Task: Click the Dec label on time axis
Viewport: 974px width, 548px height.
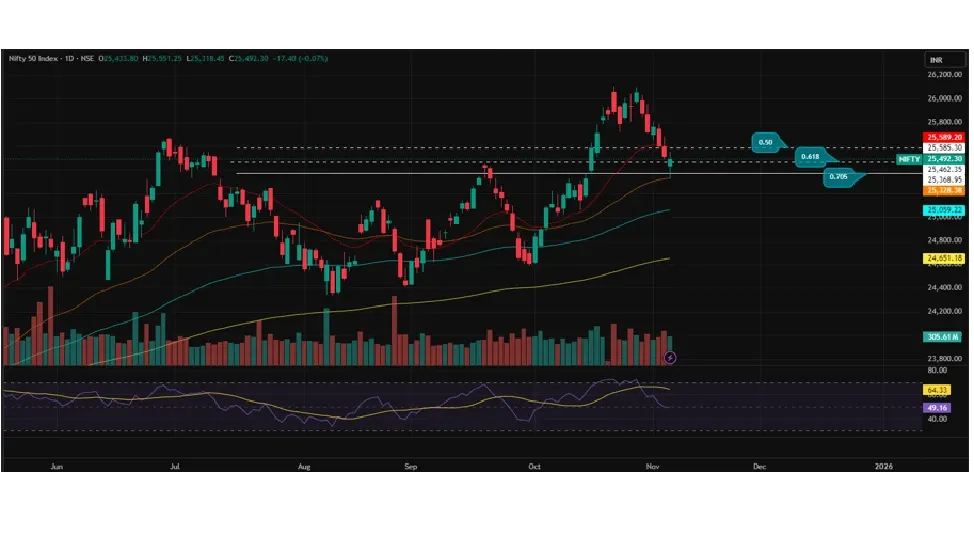Action: [x=759, y=466]
